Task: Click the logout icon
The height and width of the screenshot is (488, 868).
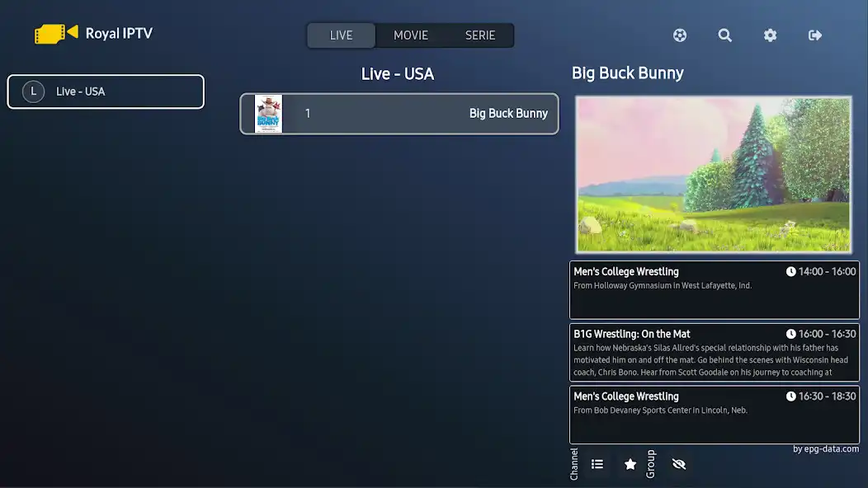Action: click(x=814, y=35)
